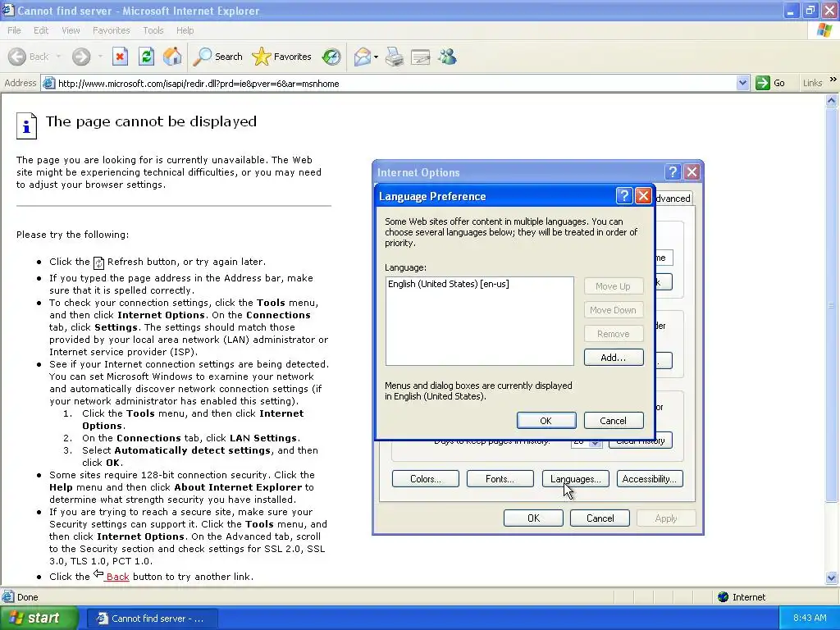Viewport: 840px width, 630px height.
Task: Click the Print toolbar icon
Action: click(x=395, y=57)
